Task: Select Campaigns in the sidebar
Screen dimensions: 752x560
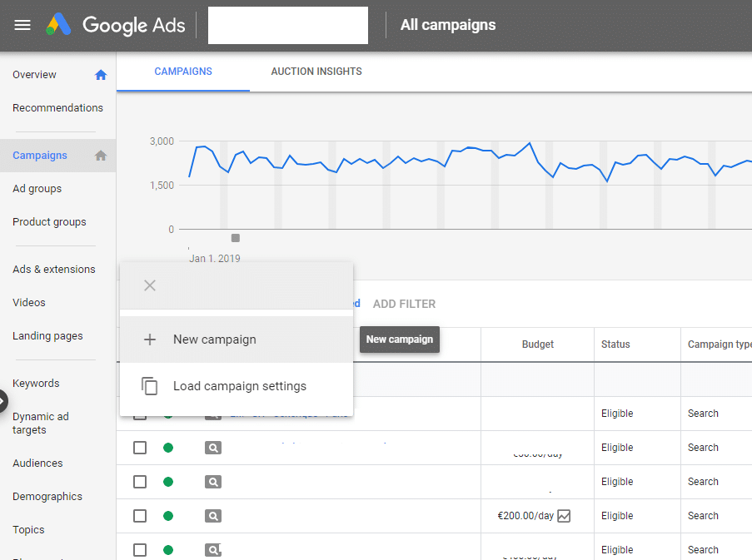Action: (x=40, y=156)
